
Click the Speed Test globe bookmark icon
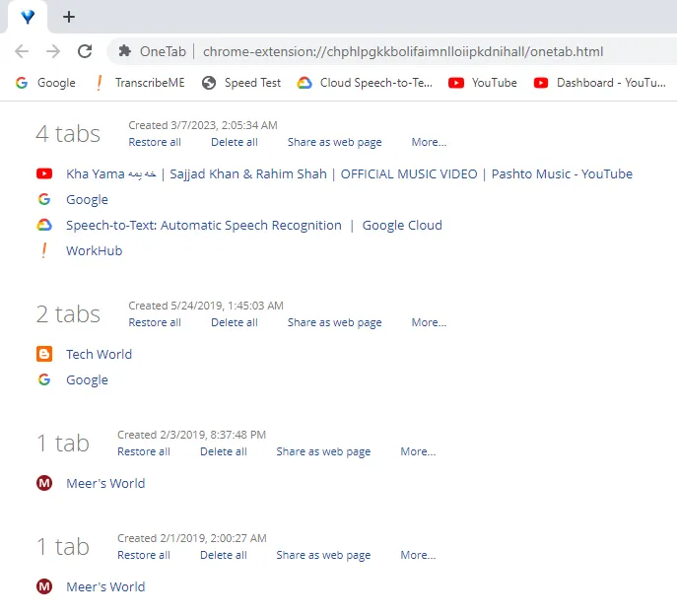click(x=209, y=83)
